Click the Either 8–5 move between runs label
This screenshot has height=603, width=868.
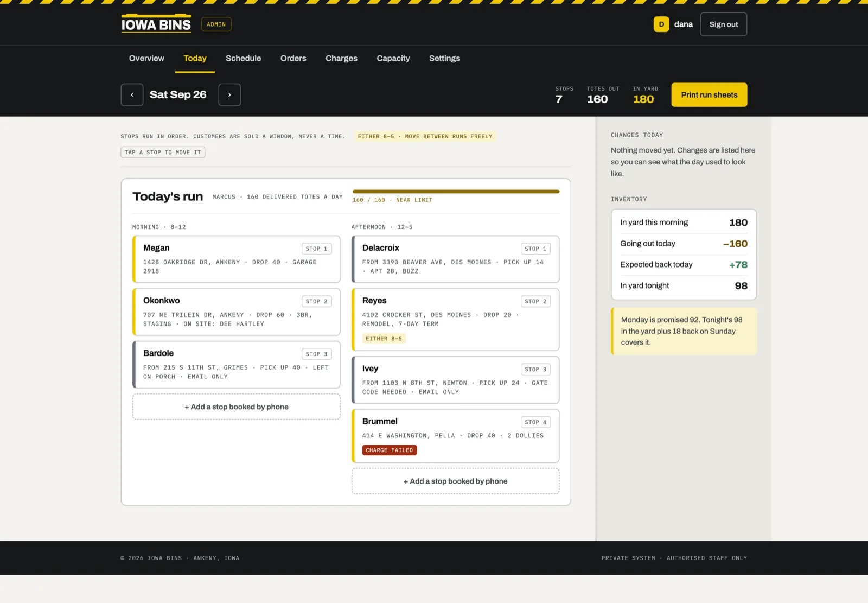point(425,136)
